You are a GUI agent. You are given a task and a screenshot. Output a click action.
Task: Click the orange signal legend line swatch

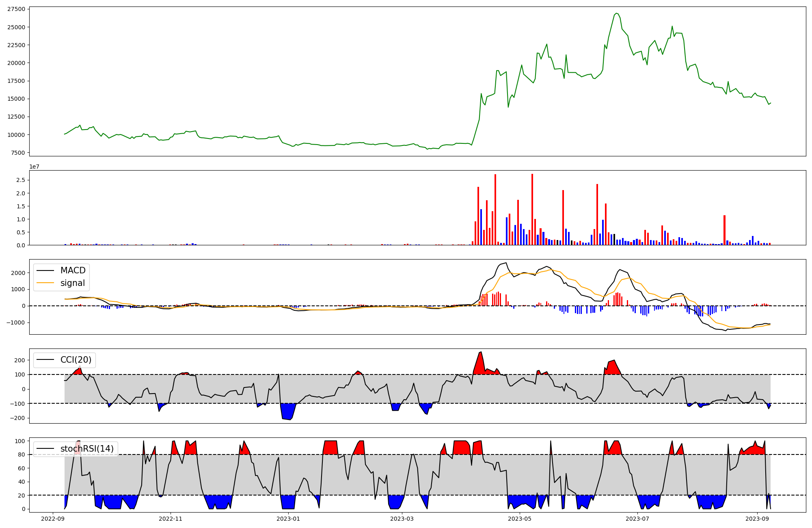tap(45, 283)
